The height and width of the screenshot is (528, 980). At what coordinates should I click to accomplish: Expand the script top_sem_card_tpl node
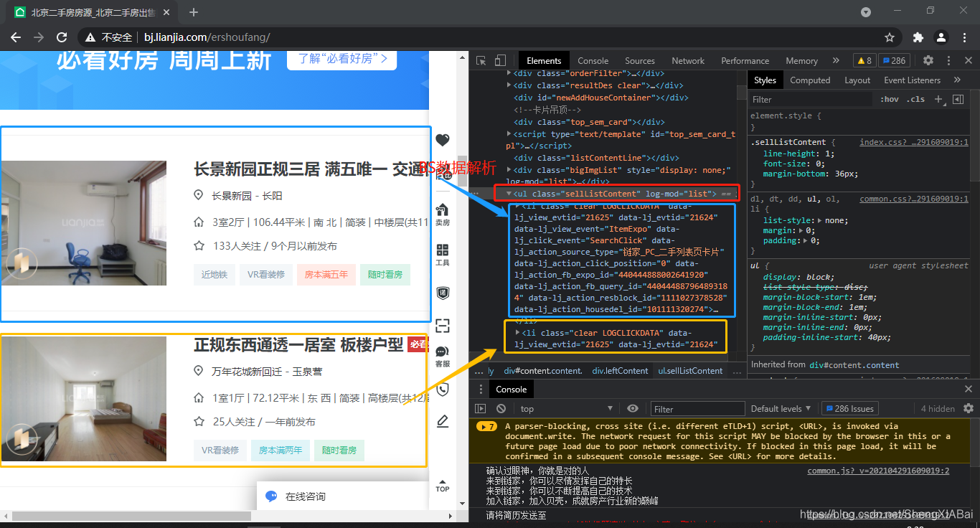click(x=509, y=134)
